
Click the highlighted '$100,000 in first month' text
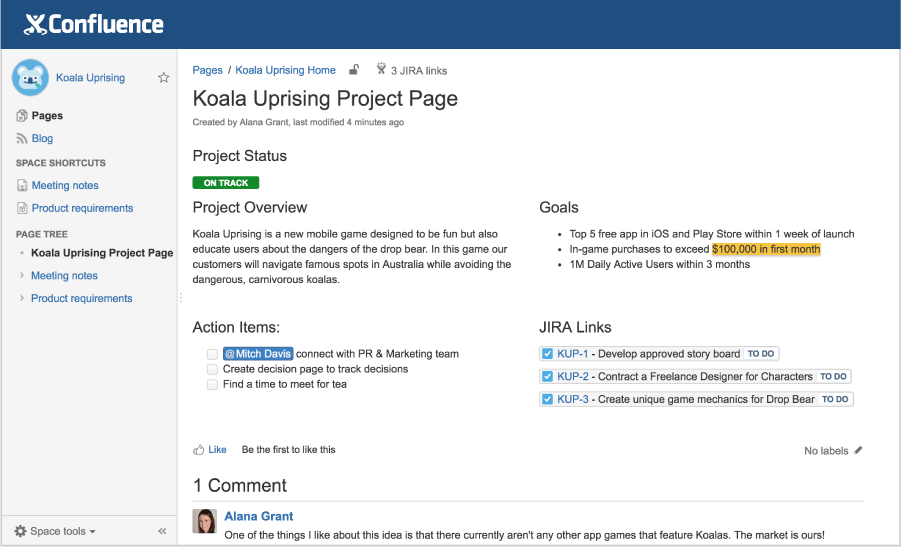point(766,249)
